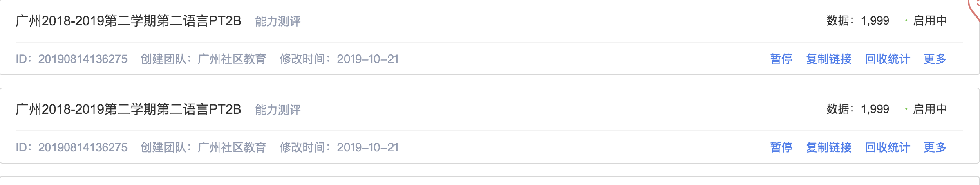Pause the second survey via 暂停
The height and width of the screenshot is (185, 980).
781,147
